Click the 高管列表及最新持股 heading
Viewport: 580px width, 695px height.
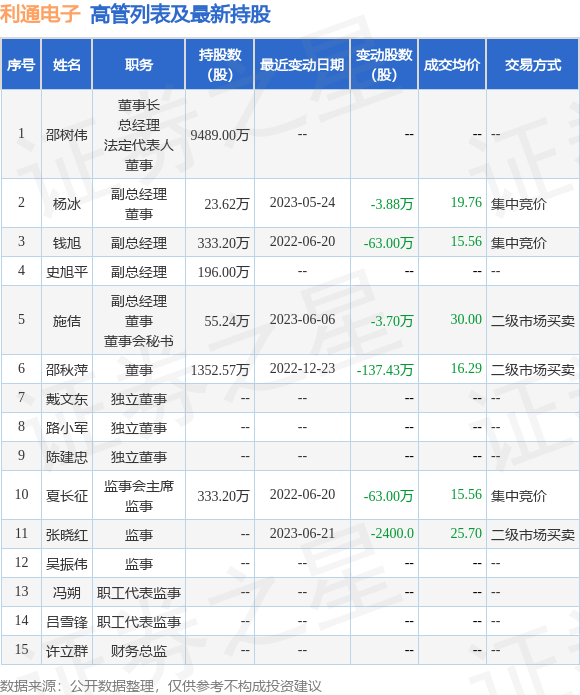click(180, 14)
